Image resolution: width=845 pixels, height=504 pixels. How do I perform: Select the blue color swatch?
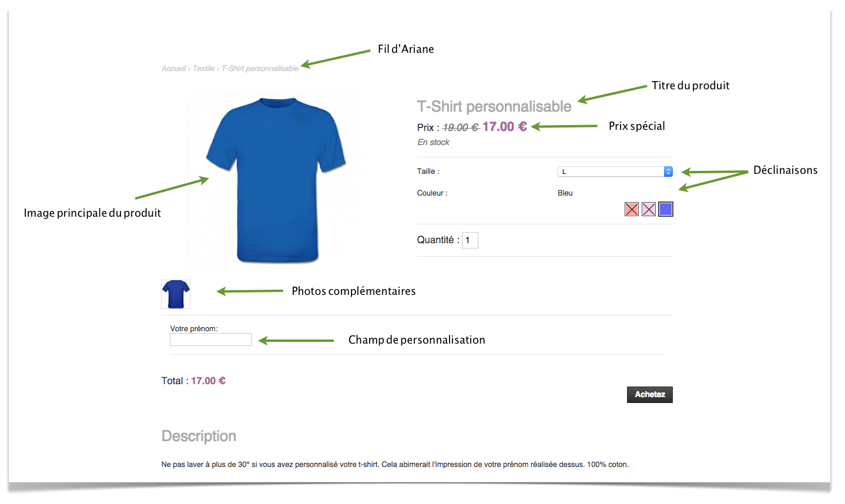click(x=666, y=209)
